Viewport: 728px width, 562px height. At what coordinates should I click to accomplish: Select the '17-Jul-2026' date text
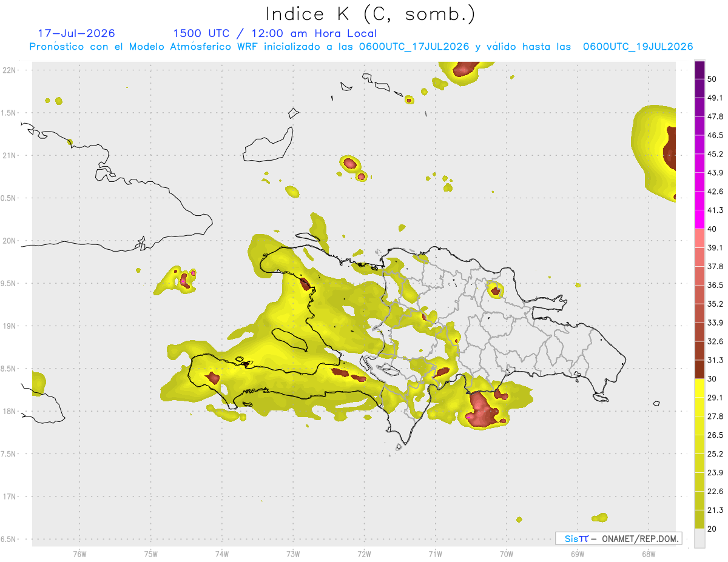(x=76, y=33)
